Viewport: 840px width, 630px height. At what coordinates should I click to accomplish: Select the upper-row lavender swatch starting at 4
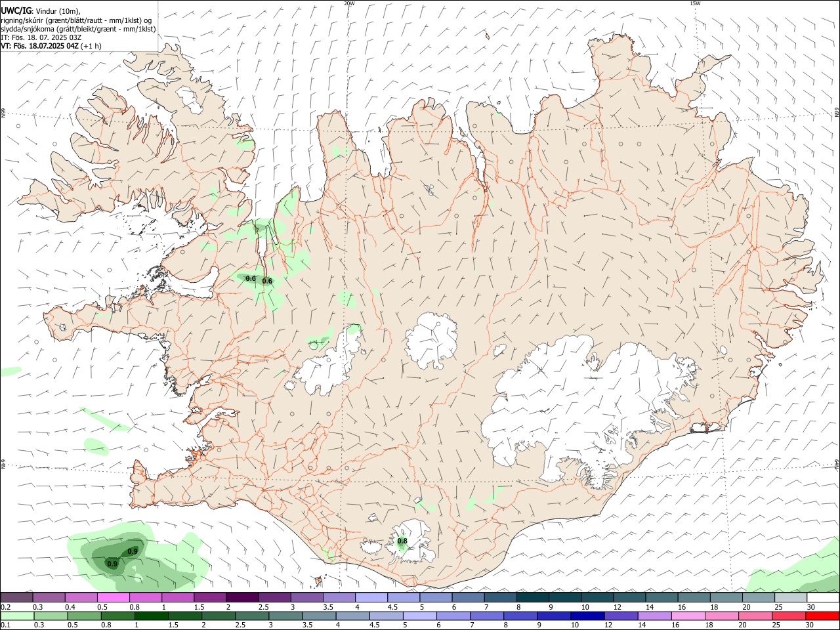coord(371,597)
